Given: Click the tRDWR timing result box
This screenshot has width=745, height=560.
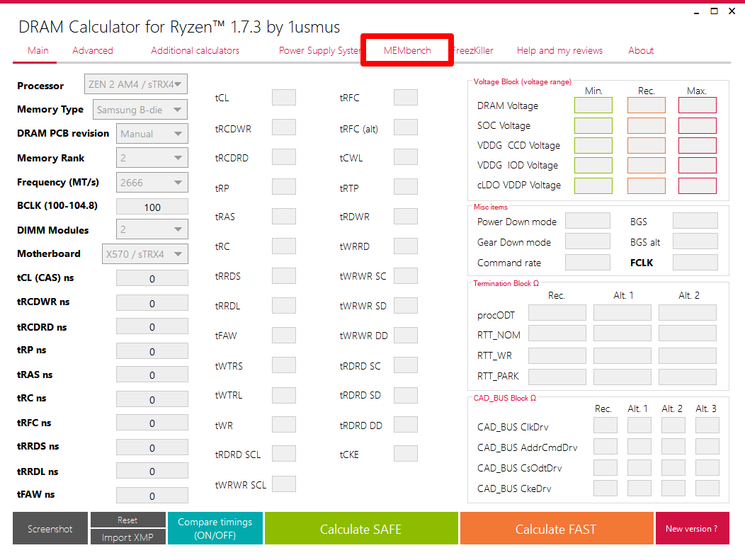Looking at the screenshot, I should click(406, 216).
